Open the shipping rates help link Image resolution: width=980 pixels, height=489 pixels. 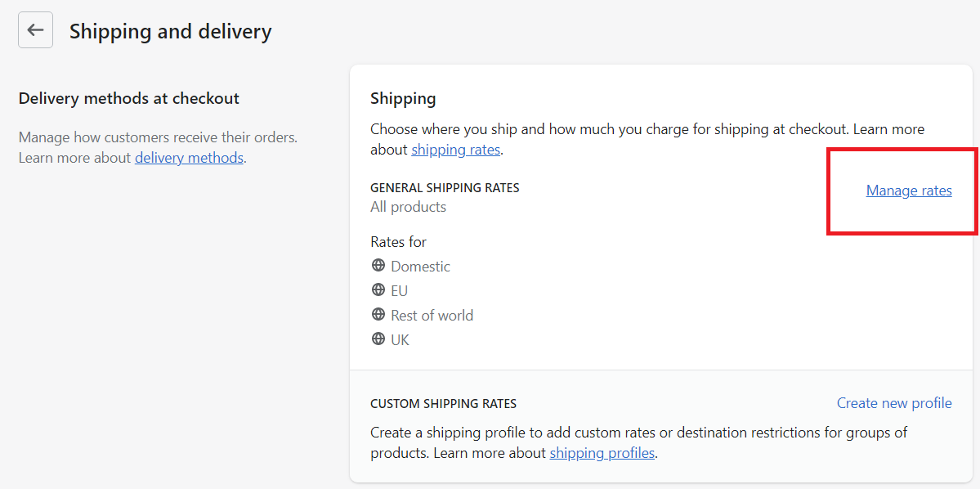455,150
